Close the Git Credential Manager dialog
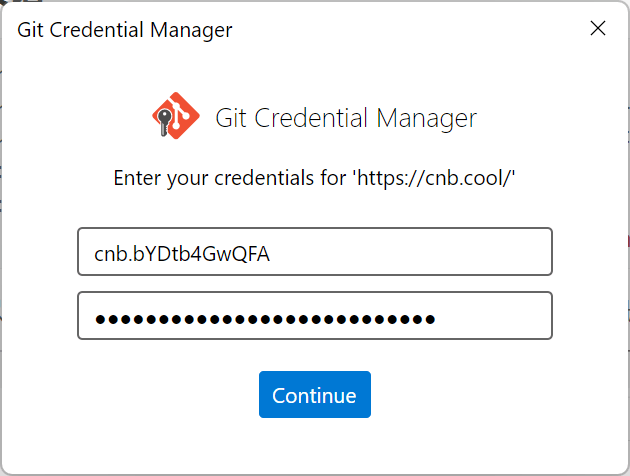 [598, 28]
